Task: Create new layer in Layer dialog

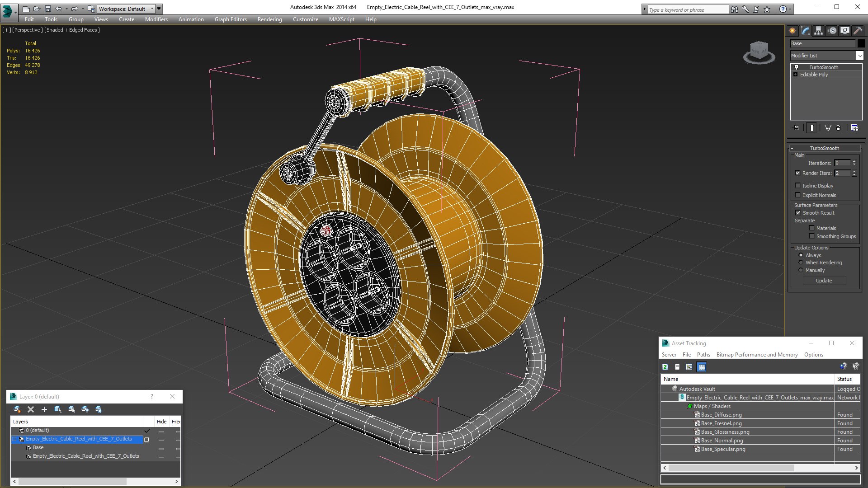Action: click(x=17, y=409)
